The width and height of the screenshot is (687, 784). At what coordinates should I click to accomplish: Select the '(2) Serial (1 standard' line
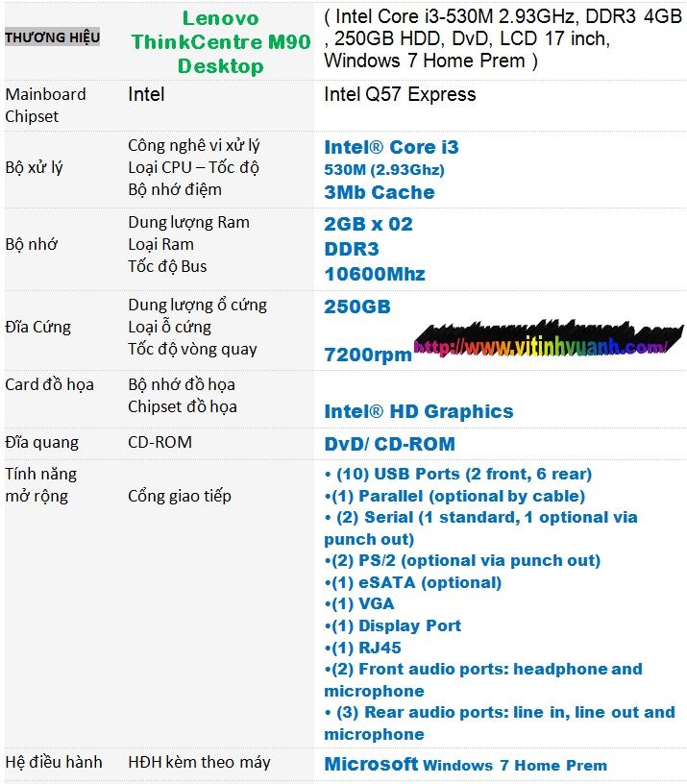click(x=480, y=528)
